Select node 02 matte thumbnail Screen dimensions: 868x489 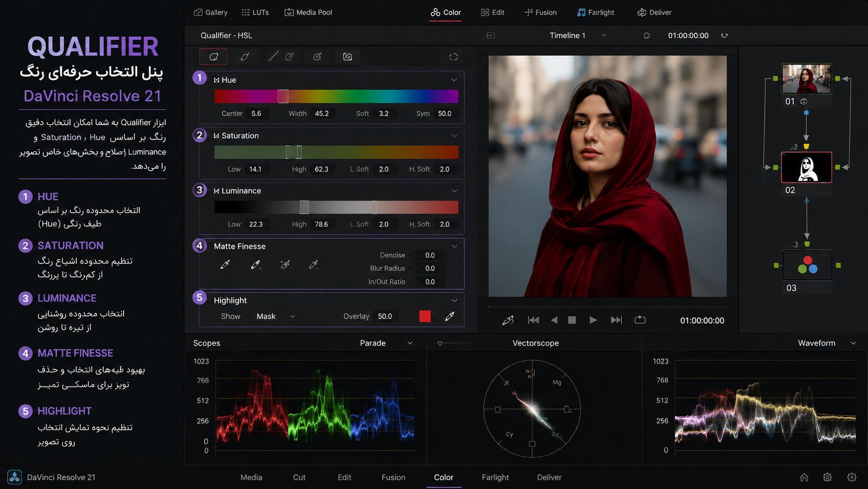pyautogui.click(x=806, y=167)
